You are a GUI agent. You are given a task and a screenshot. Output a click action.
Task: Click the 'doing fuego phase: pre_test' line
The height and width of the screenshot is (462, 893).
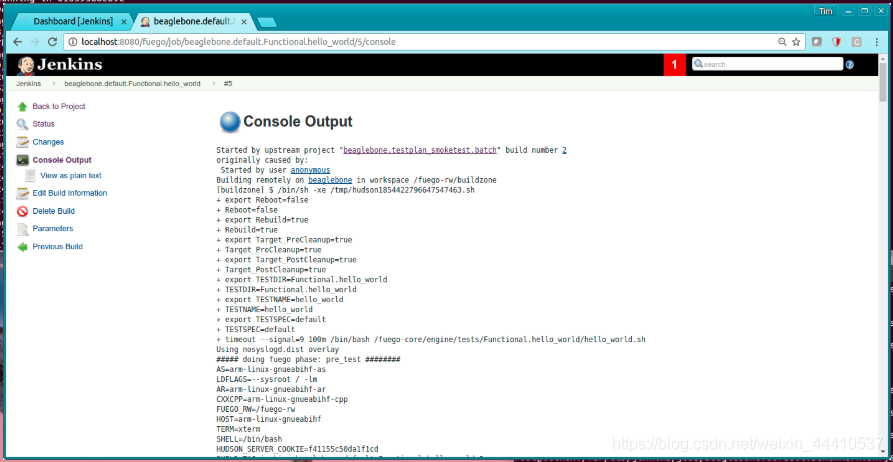[309, 359]
